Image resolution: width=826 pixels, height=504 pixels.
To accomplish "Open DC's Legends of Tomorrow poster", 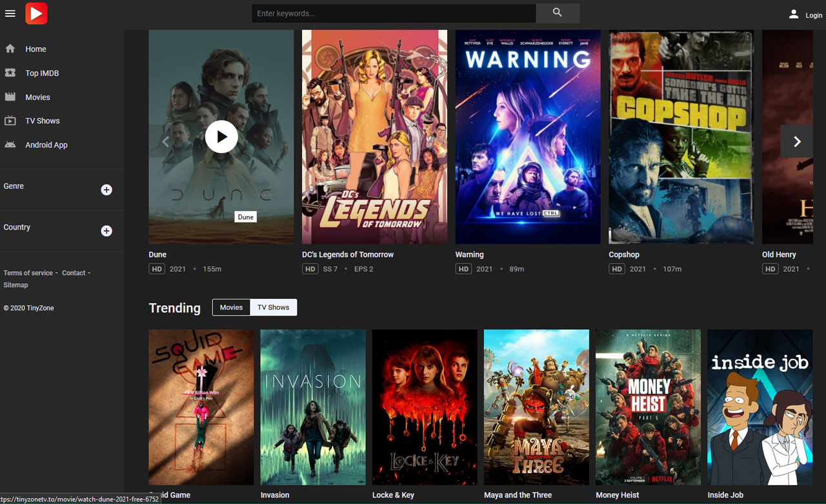I will coord(374,137).
